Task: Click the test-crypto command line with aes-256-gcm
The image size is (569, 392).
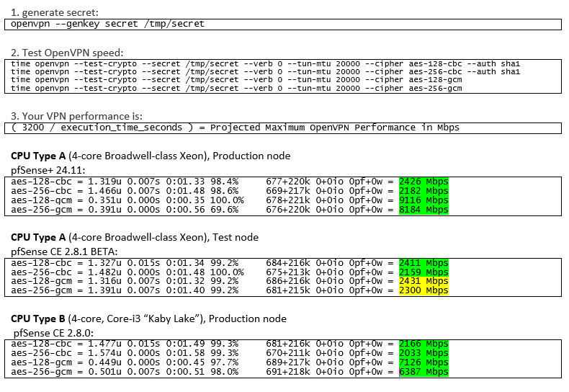Action: (236, 88)
